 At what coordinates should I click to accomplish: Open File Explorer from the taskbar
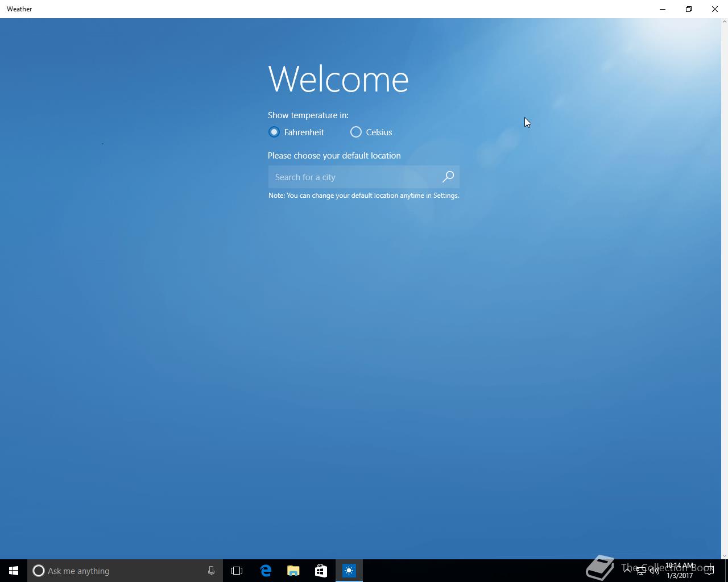tap(293, 571)
